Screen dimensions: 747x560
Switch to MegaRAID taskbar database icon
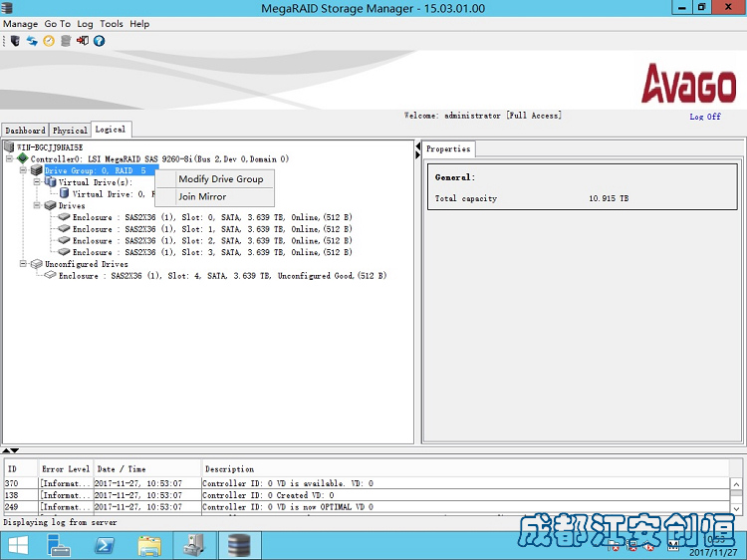pos(239,545)
